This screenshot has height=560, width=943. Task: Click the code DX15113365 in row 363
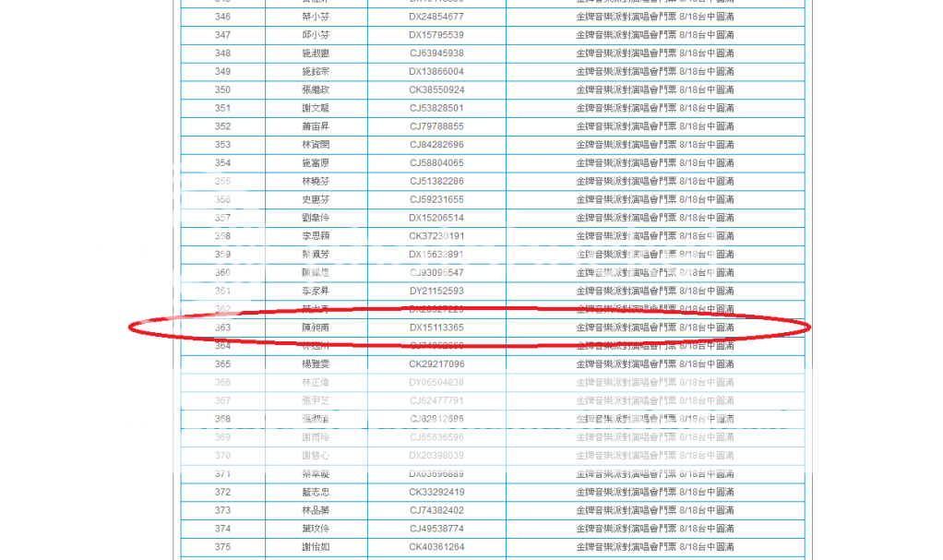coord(436,328)
